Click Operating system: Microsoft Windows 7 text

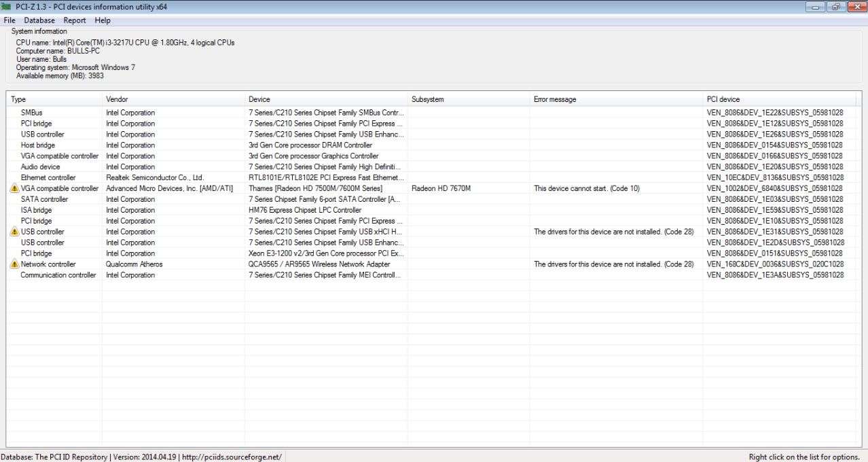[x=75, y=68]
